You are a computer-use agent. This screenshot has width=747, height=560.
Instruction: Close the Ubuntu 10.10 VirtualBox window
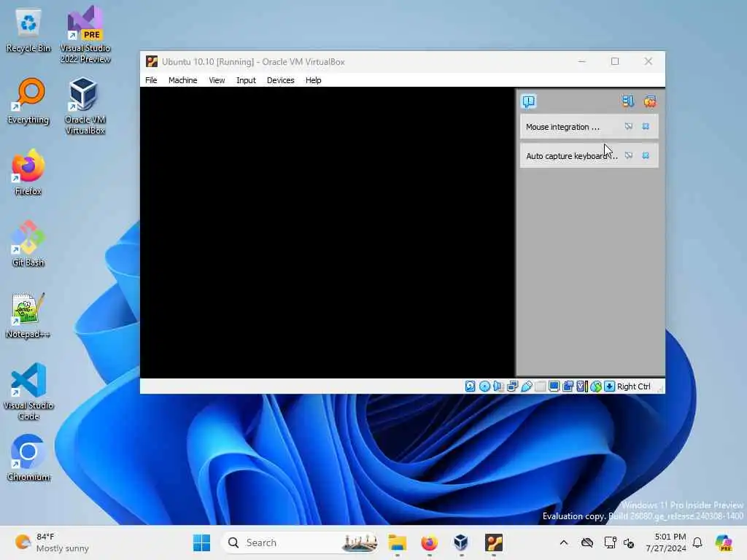pyautogui.click(x=649, y=61)
